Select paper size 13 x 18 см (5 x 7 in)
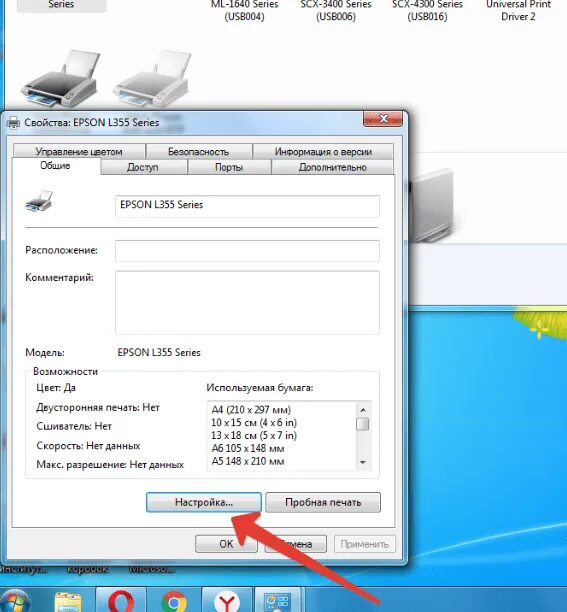The height and width of the screenshot is (612, 567). [254, 436]
